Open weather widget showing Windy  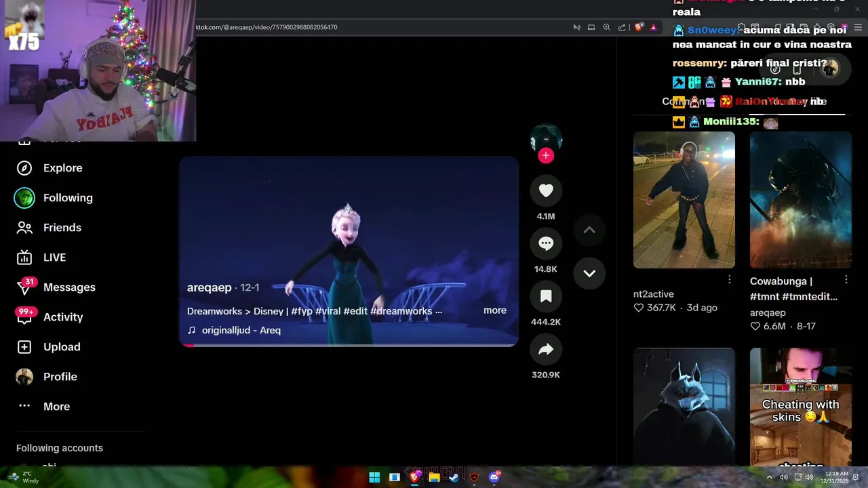(24, 477)
